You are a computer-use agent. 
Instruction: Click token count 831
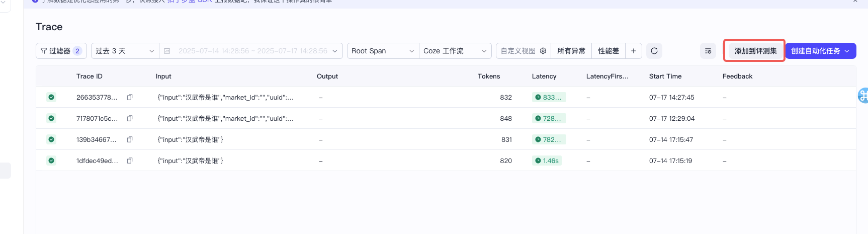pos(506,139)
